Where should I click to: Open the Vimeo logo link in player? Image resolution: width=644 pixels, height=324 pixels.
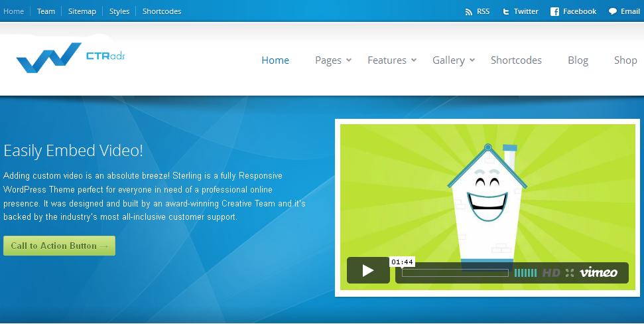tap(598, 272)
